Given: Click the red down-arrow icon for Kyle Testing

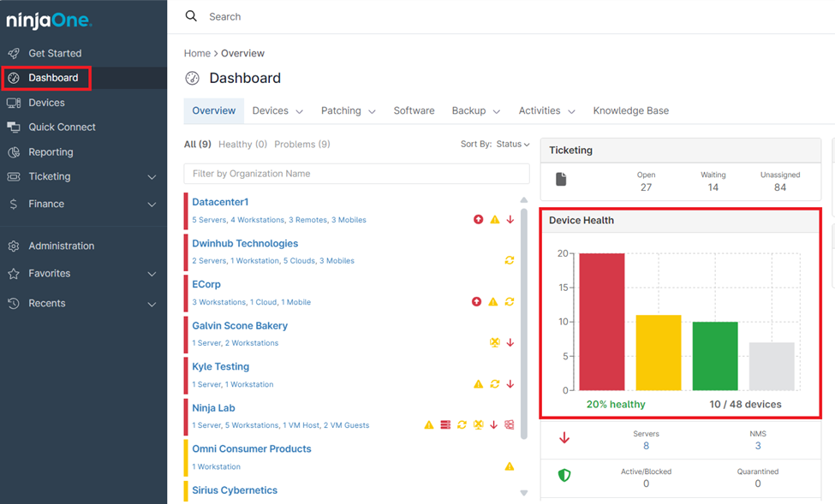Looking at the screenshot, I should pos(510,383).
